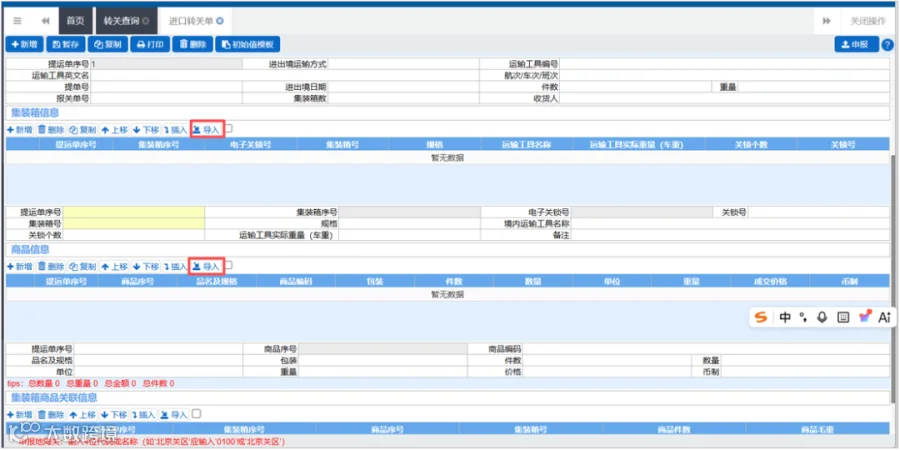Image resolution: width=900 pixels, height=450 pixels.
Task: Close the 进口转关单 tab
Action: [220, 21]
